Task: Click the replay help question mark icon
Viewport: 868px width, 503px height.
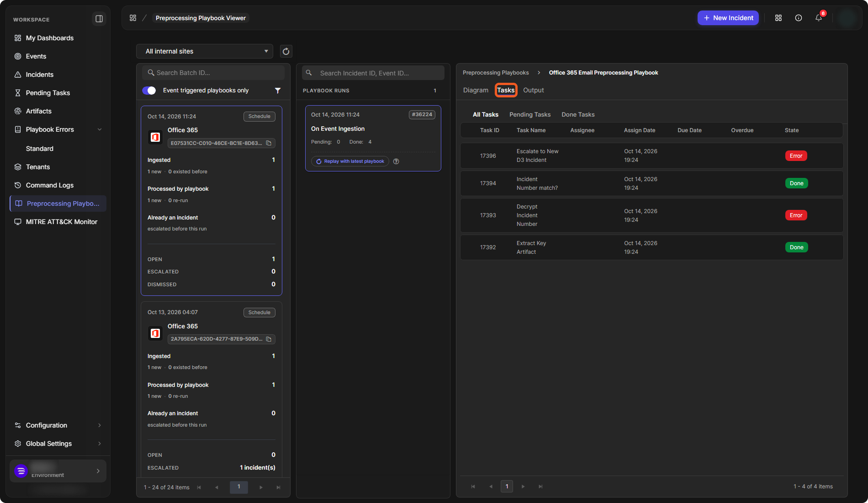Action: click(x=396, y=161)
